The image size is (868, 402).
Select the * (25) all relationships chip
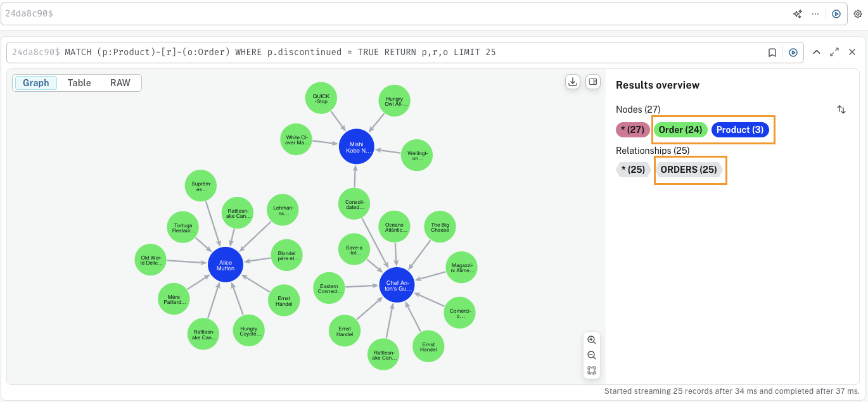click(633, 170)
